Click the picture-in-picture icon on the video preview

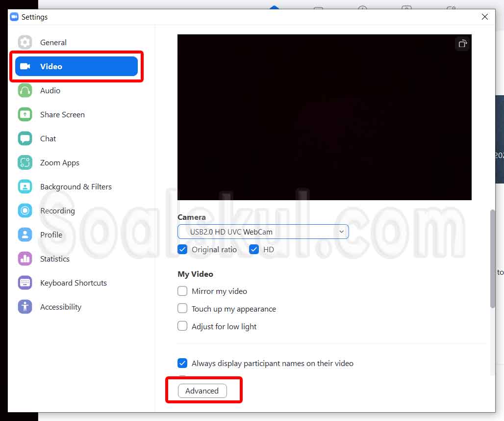coord(462,43)
